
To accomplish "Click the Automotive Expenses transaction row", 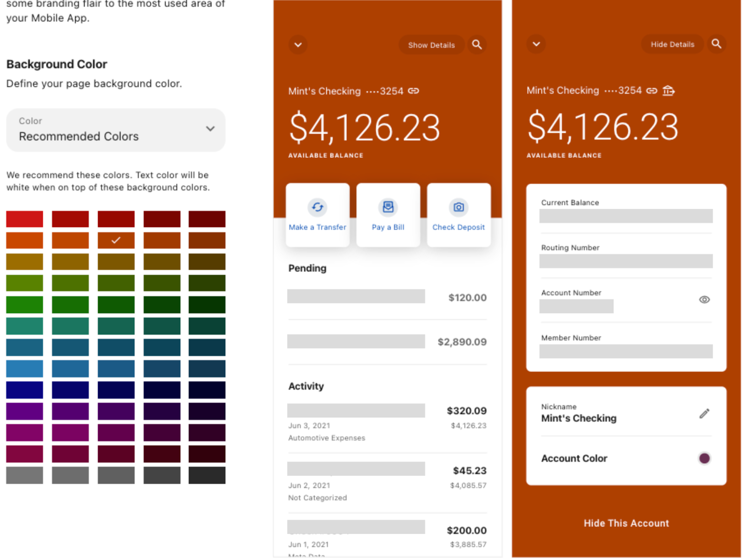I will pos(387,423).
